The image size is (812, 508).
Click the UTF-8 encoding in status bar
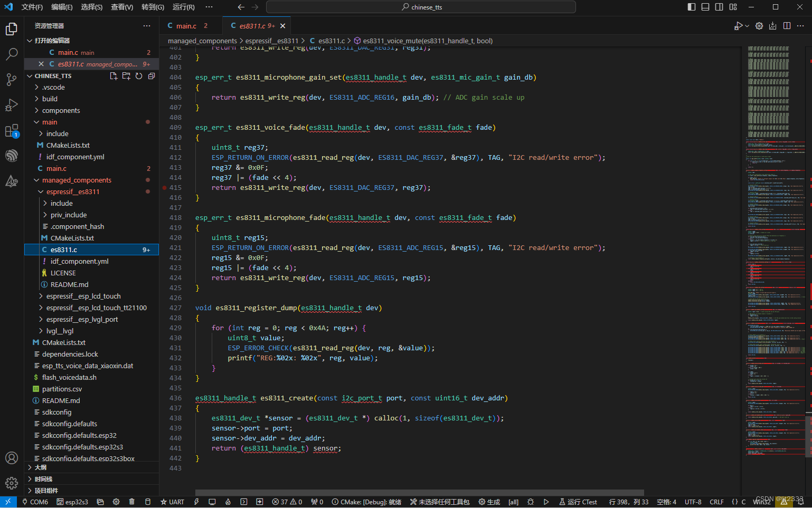point(693,502)
